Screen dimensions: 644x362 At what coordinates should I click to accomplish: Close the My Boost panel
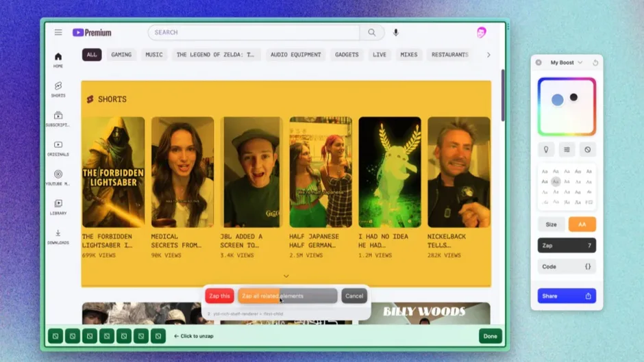[538, 63]
